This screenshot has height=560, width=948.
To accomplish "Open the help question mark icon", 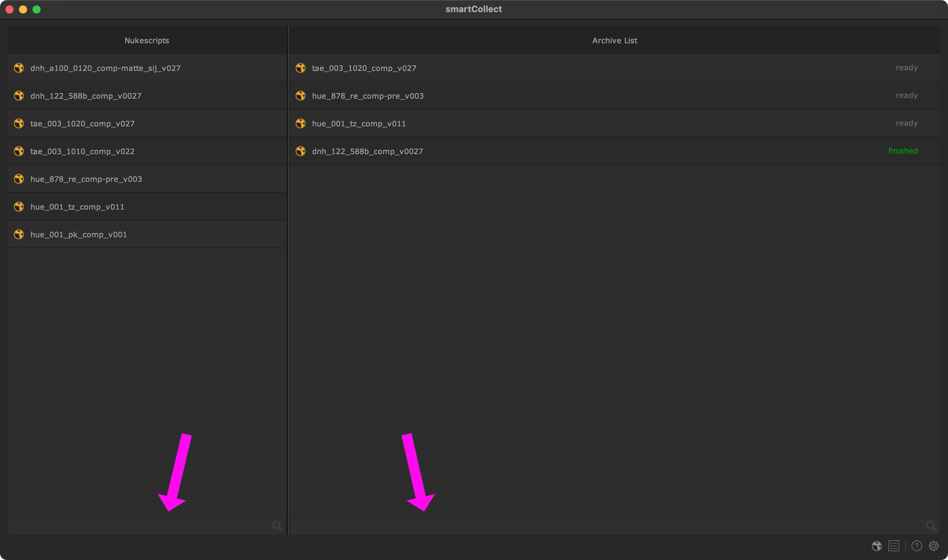I will [917, 546].
